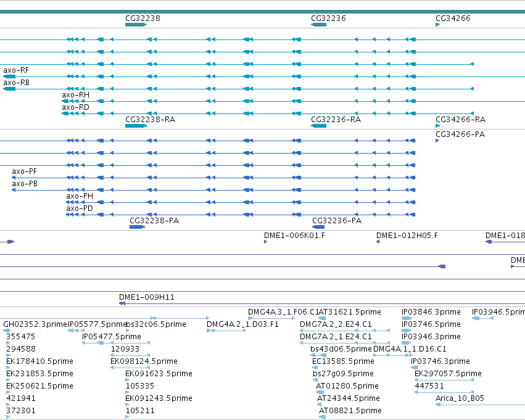Select the IP03946.3prime EST label

click(431, 336)
